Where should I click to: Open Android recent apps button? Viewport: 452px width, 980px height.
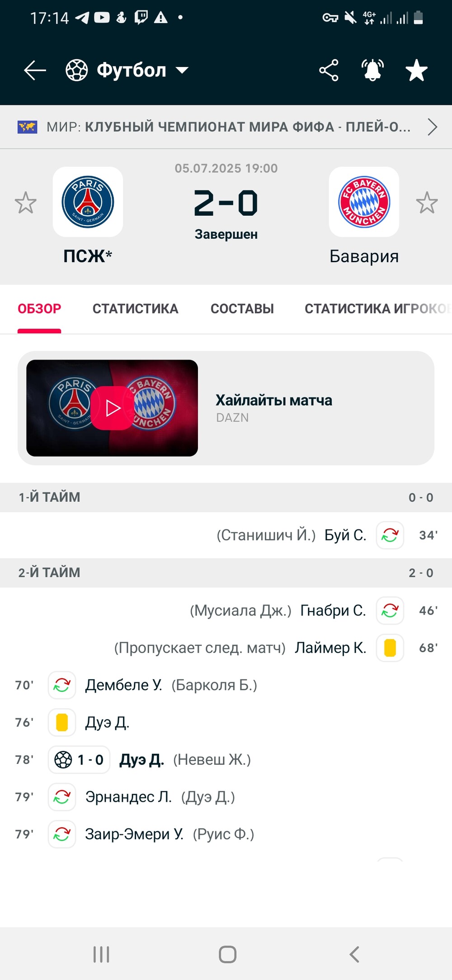(101, 954)
